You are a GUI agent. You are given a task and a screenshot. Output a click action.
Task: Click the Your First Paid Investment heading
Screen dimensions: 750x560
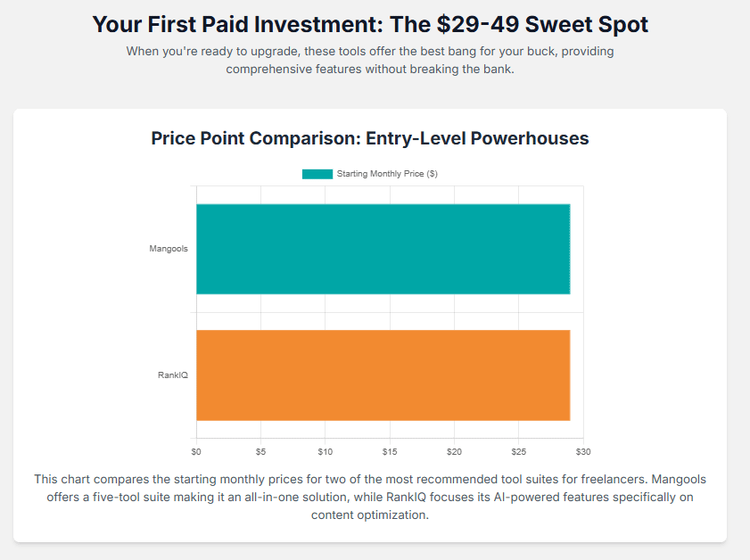click(x=370, y=24)
